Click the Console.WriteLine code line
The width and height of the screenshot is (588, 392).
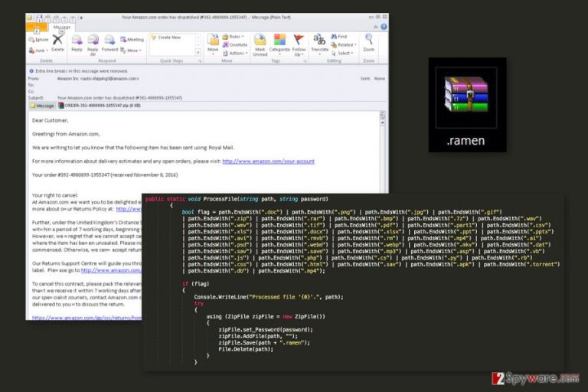tap(269, 297)
